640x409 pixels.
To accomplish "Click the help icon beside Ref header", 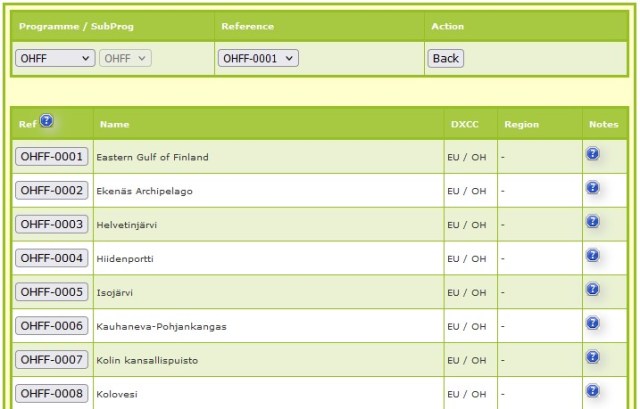I will [47, 122].
